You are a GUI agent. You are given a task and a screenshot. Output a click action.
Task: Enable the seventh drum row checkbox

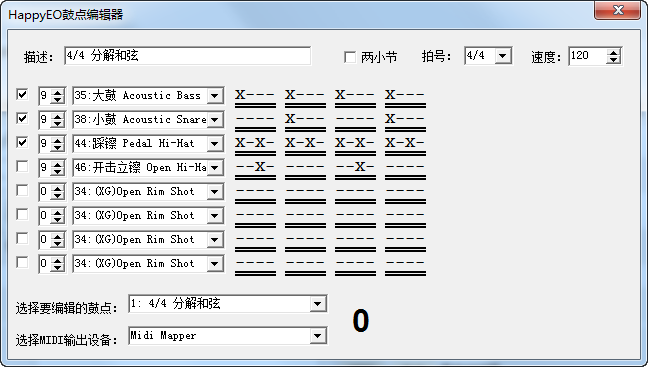(22, 238)
